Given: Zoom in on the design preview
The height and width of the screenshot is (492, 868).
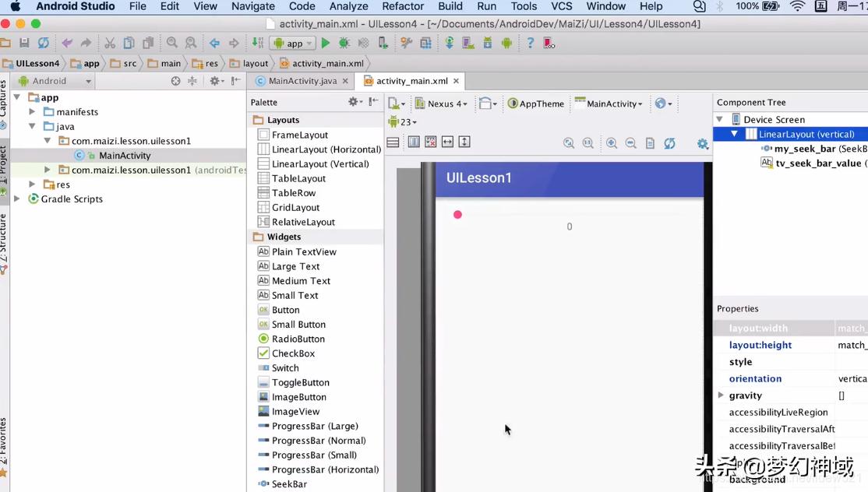Looking at the screenshot, I should (x=612, y=143).
